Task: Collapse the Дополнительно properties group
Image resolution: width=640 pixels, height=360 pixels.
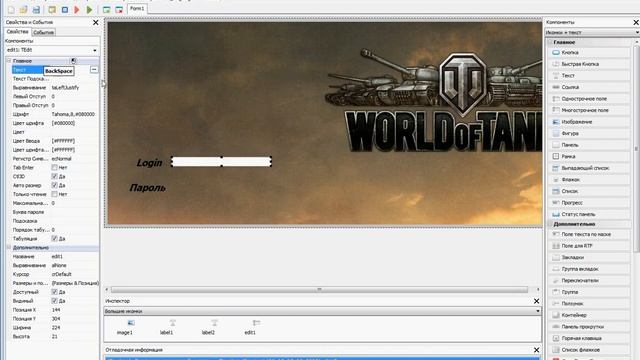Action: (x=9, y=248)
